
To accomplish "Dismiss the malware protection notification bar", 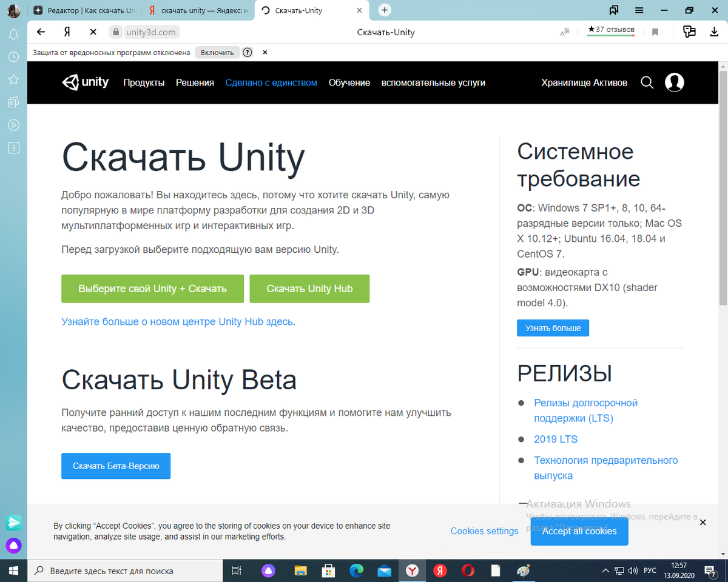I will tap(265, 53).
